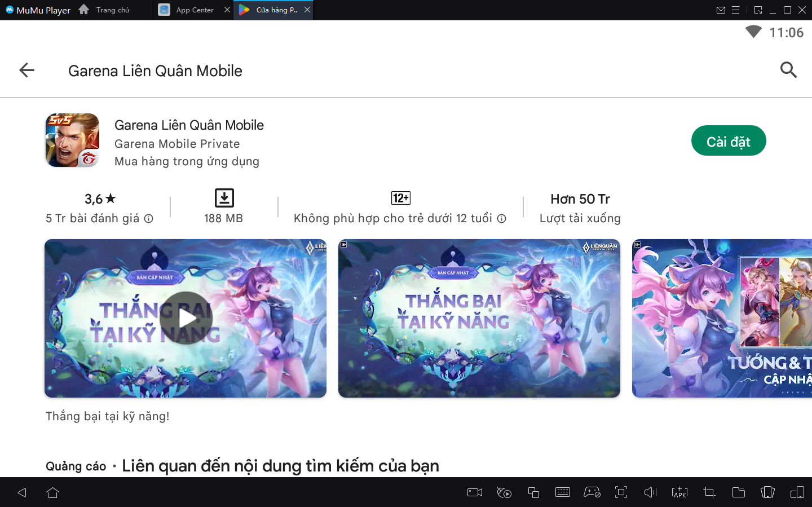This screenshot has height=507, width=812.
Task: Open the volume control speaker icon
Action: coord(650,492)
